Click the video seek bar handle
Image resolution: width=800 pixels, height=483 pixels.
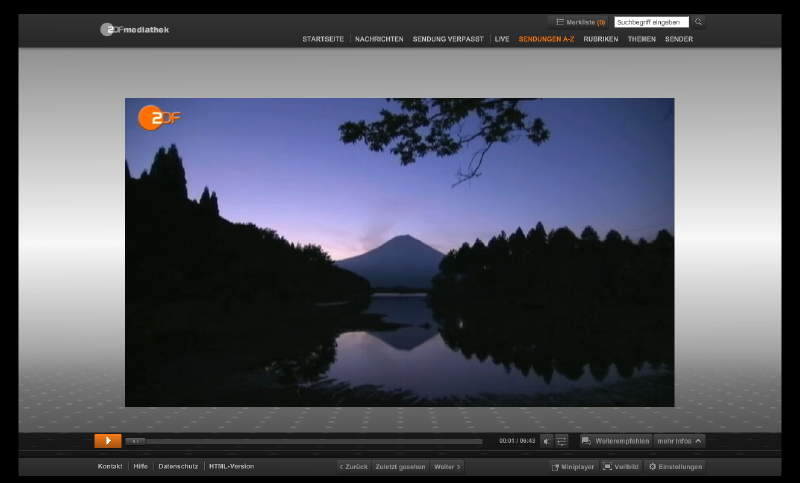point(136,441)
